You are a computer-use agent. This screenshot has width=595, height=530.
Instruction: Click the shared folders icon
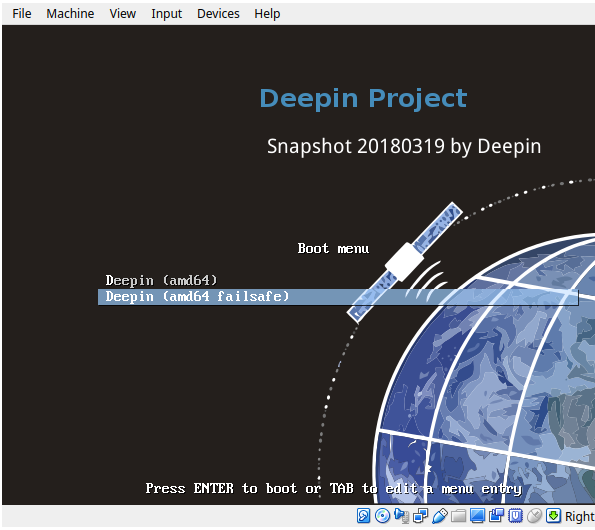click(x=458, y=516)
